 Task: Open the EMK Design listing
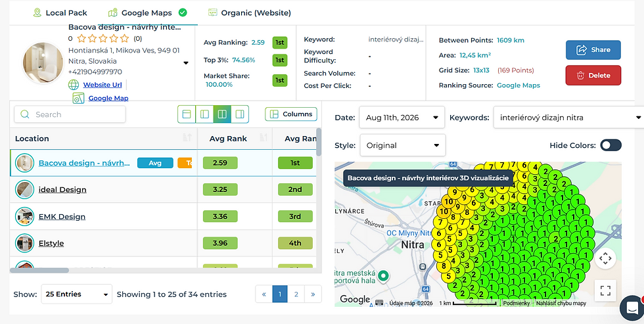point(62,216)
